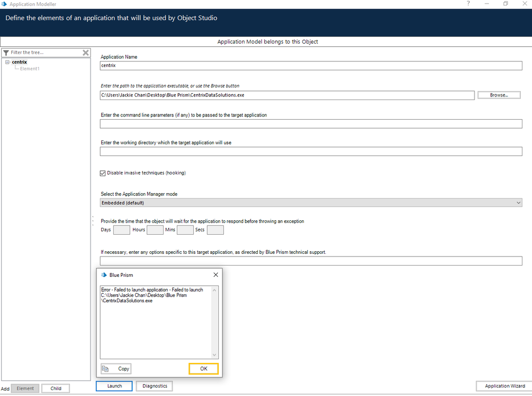This screenshot has width=532, height=396.
Task: Click the executable path input field
Action: tap(287, 95)
